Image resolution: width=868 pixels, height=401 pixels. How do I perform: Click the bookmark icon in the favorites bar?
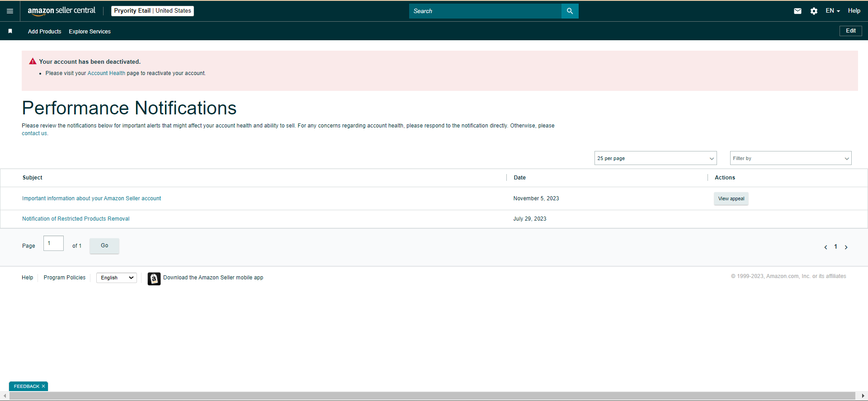(x=10, y=31)
